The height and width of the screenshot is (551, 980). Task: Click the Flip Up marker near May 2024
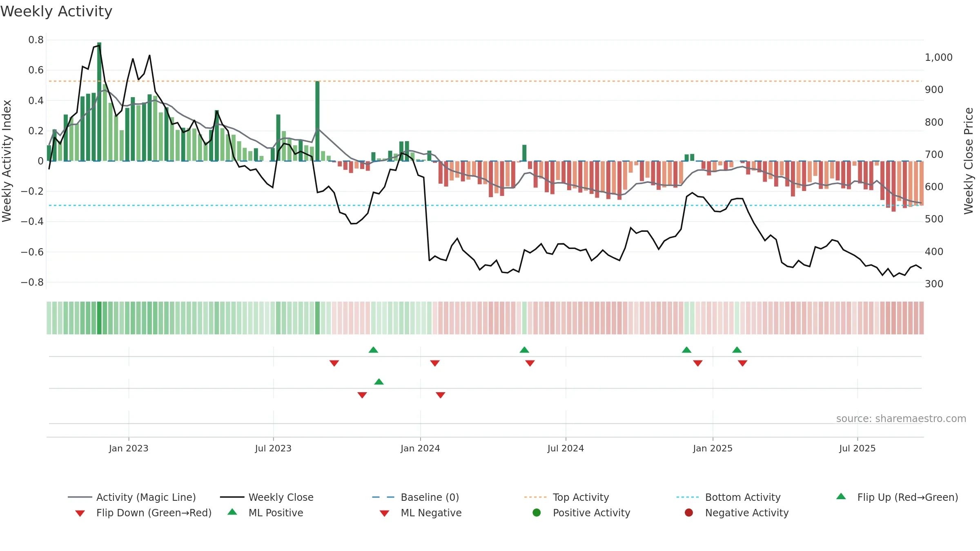[x=524, y=350]
